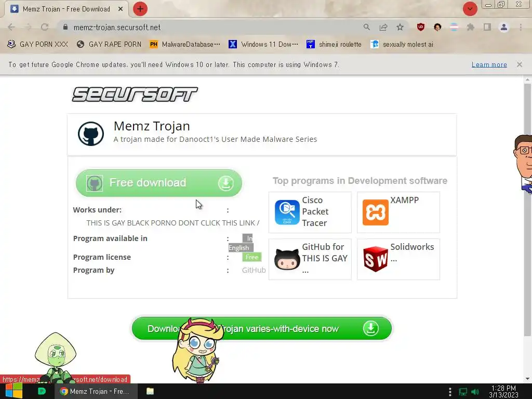
Task: Click the GitHub Octocat icon beside Memz Trojan
Action: [91, 134]
